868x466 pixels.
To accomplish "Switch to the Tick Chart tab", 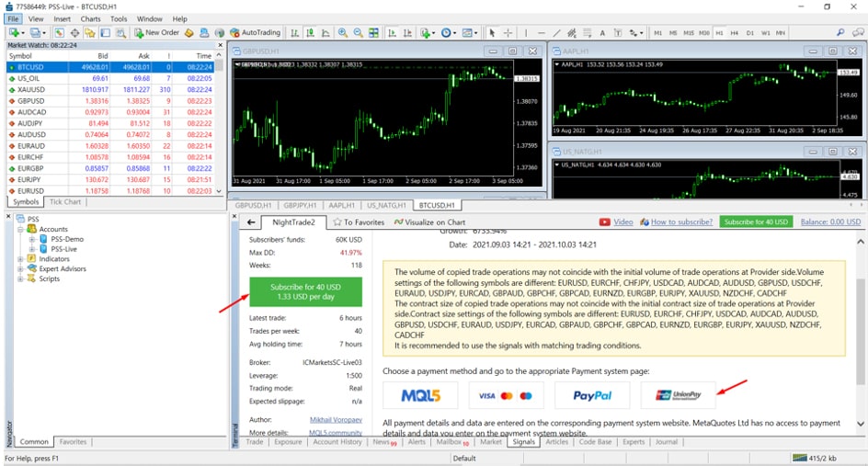I will (x=65, y=202).
